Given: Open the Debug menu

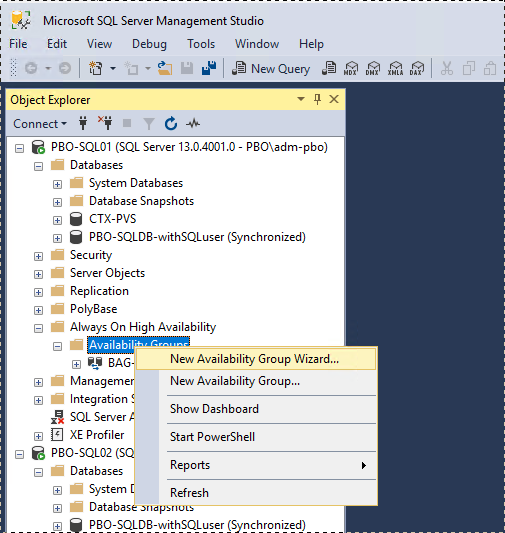Looking at the screenshot, I should click(x=149, y=44).
